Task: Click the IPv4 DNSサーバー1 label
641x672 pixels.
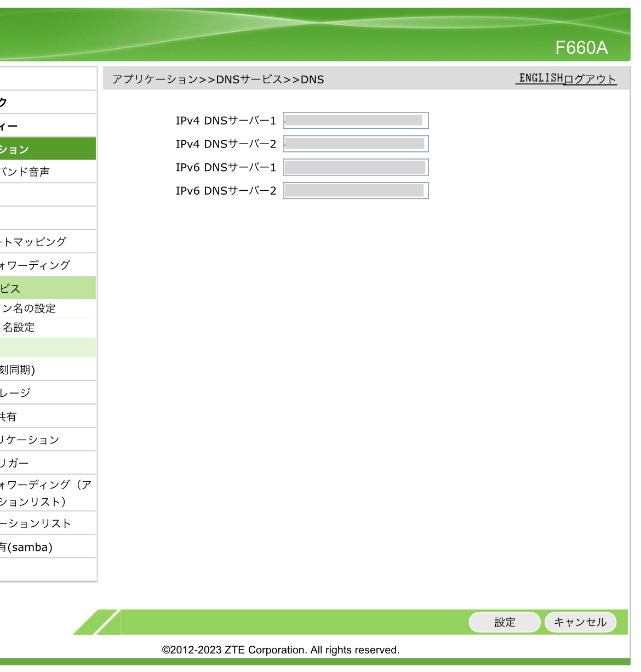Action: [x=226, y=121]
